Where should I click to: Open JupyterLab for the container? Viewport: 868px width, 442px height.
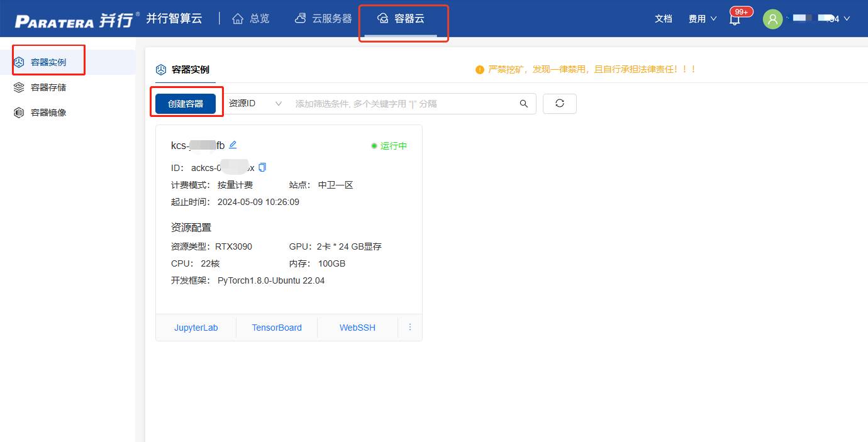(x=196, y=328)
